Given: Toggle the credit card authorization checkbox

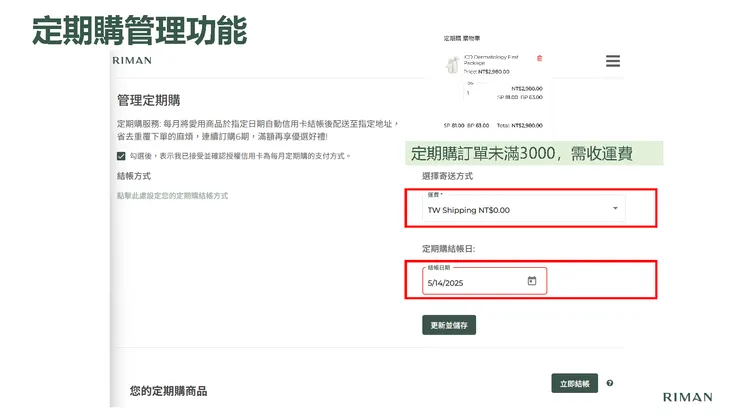Looking at the screenshot, I should [121, 156].
